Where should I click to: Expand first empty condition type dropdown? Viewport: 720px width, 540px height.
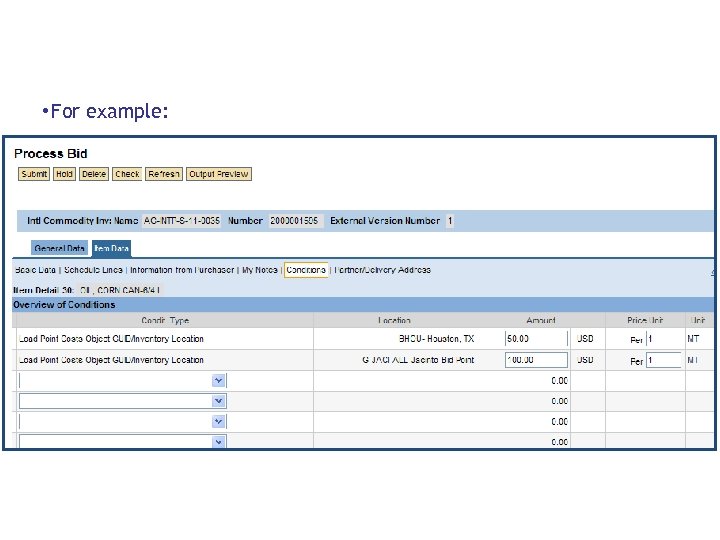point(219,381)
